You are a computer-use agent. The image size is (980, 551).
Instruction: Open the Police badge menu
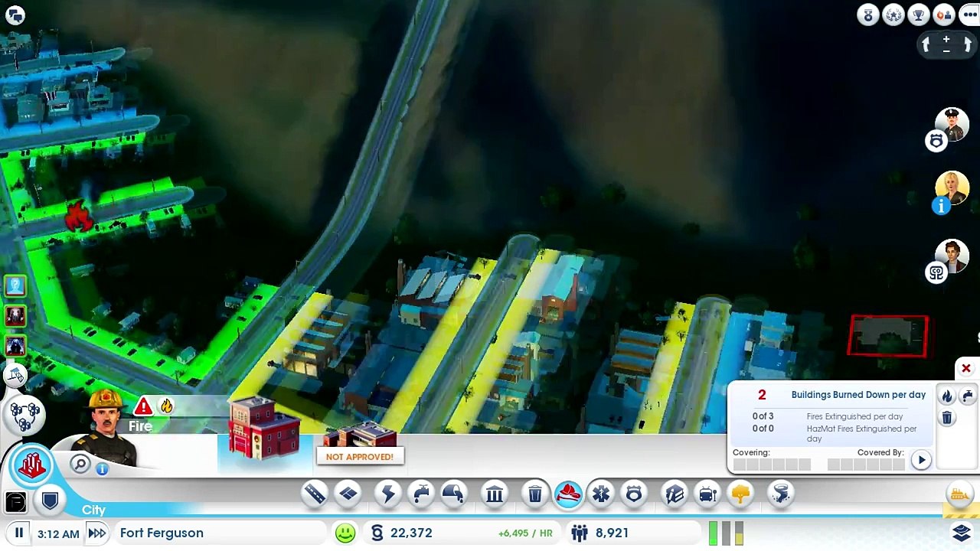coord(634,494)
